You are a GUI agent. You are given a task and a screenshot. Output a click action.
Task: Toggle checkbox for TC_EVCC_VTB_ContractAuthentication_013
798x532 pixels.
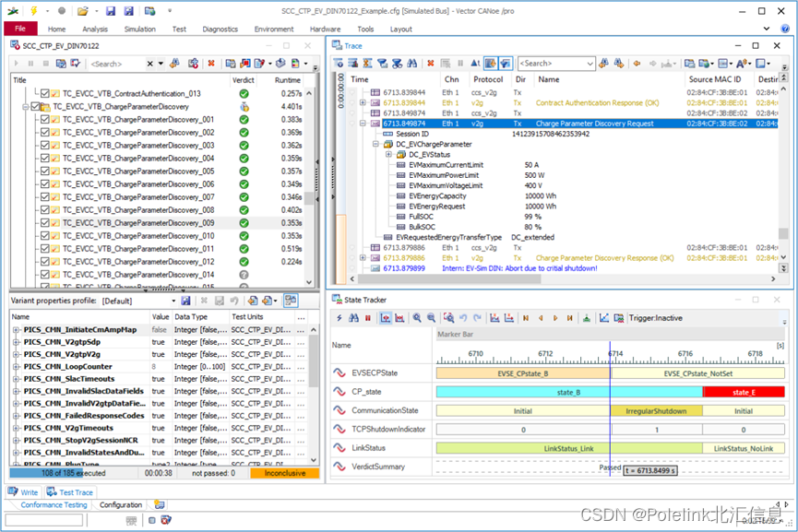pyautogui.click(x=43, y=94)
